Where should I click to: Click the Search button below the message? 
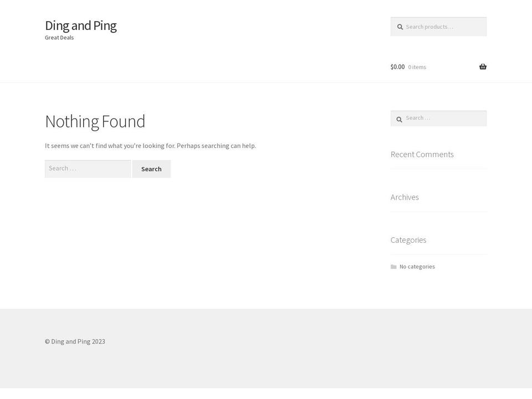[x=151, y=169]
